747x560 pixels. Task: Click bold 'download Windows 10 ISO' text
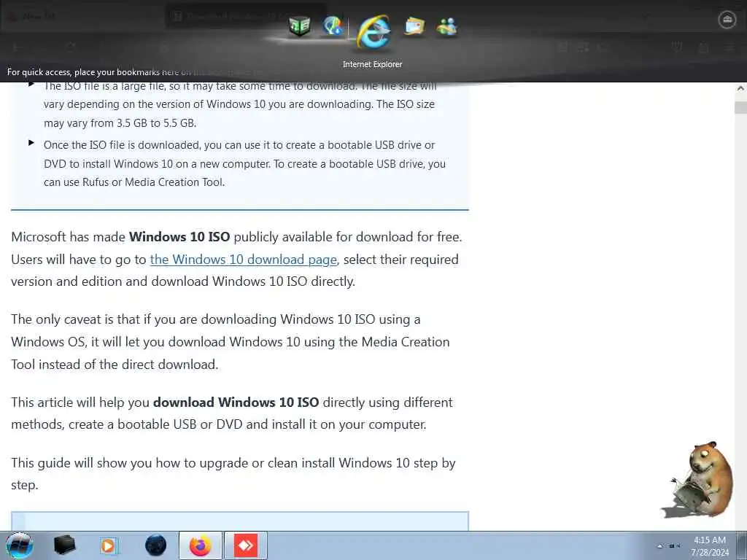coord(236,402)
